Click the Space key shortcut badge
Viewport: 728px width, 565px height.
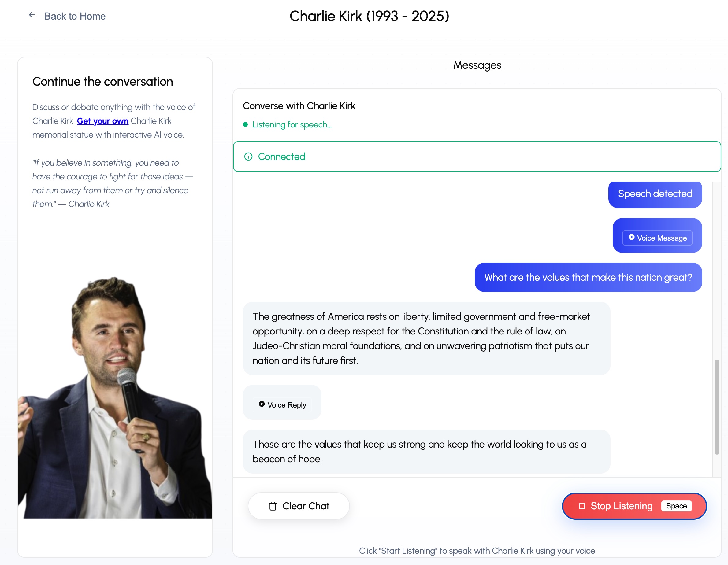point(676,506)
